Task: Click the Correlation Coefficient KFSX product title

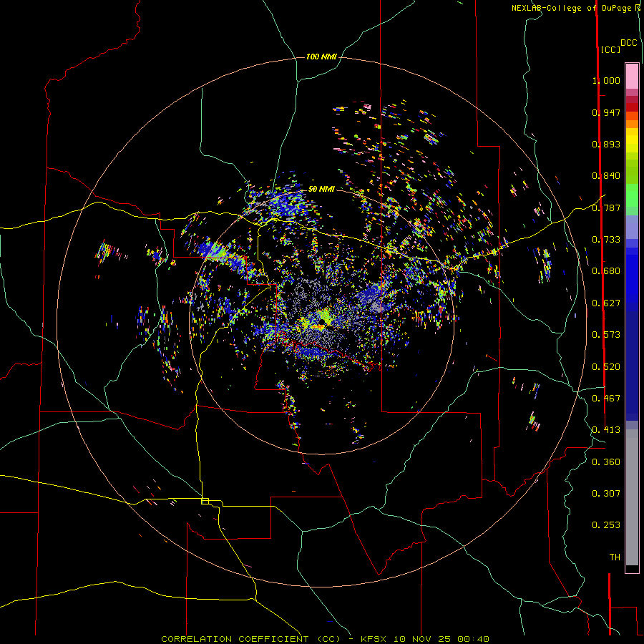Action: pos(325,639)
